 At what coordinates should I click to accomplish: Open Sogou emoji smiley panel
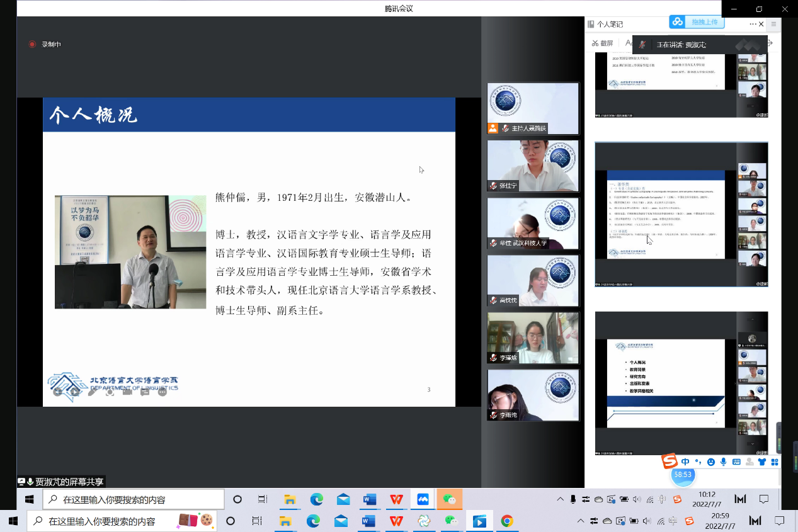[x=711, y=462]
